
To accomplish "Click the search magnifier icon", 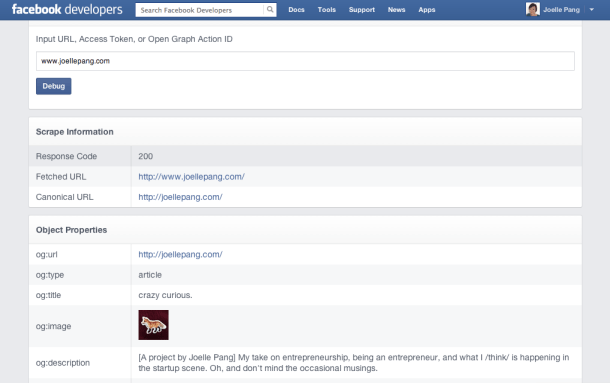I will (x=270, y=10).
